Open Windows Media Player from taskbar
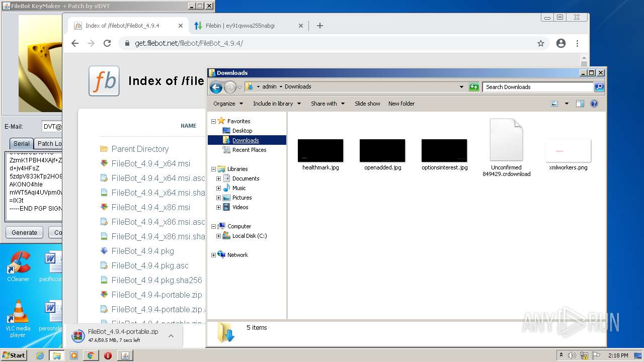This screenshot has height=362, width=644. (x=74, y=355)
